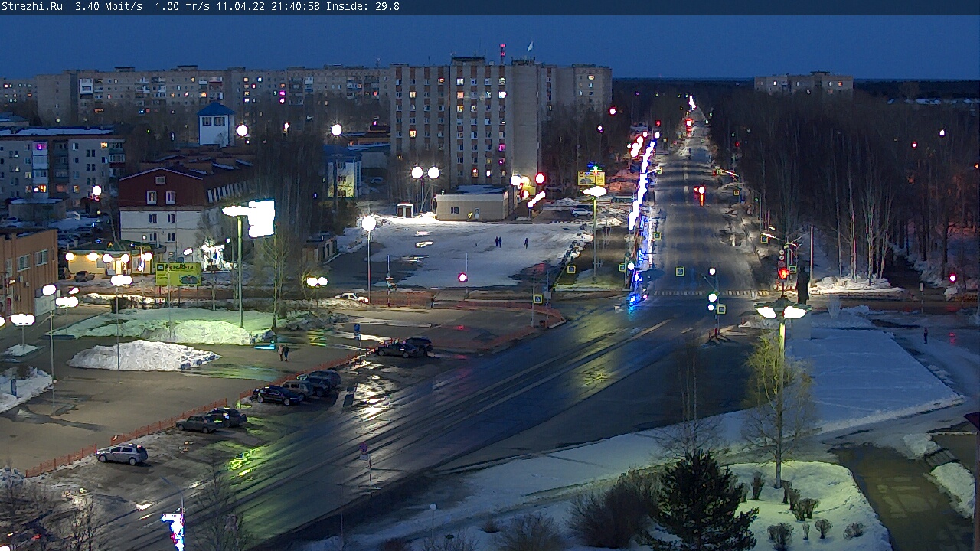The height and width of the screenshot is (551, 980).
Task: Click the "11.04.22" date text
Action: pyautogui.click(x=240, y=6)
